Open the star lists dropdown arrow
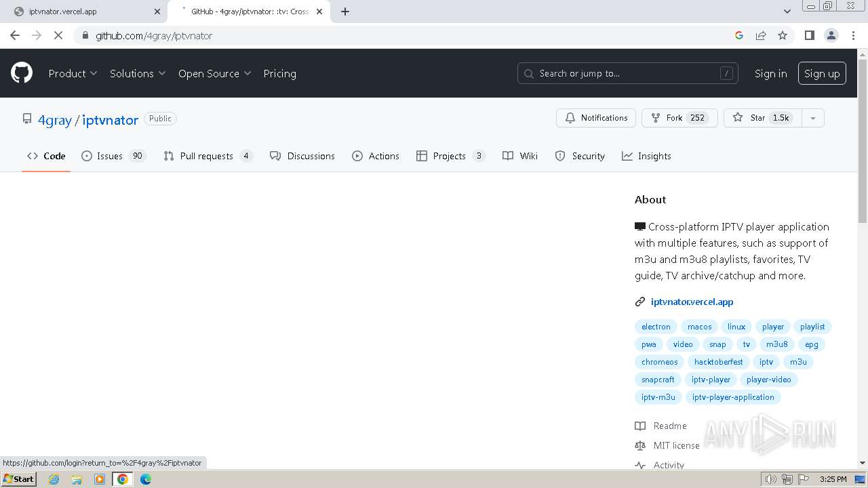The image size is (868, 488). pyautogui.click(x=812, y=118)
